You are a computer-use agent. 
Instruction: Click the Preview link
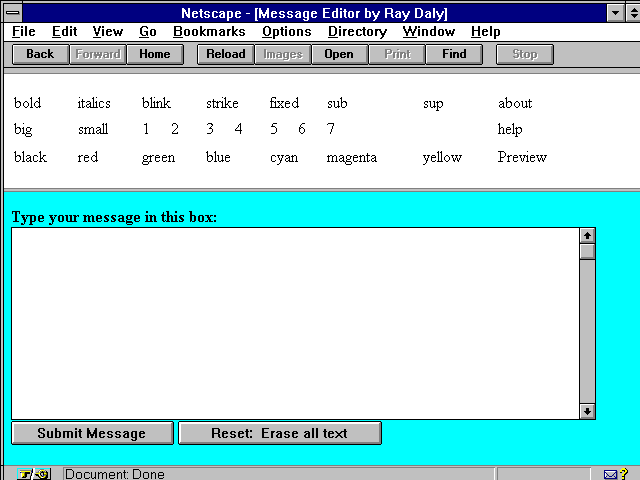pos(522,157)
